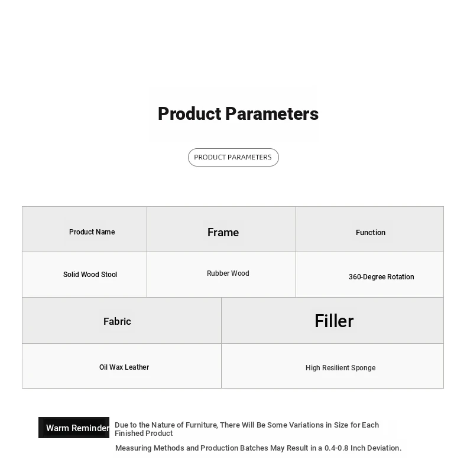Click the High Resilient Sponge cell
This screenshot has height=476, width=467.
coord(340,368)
